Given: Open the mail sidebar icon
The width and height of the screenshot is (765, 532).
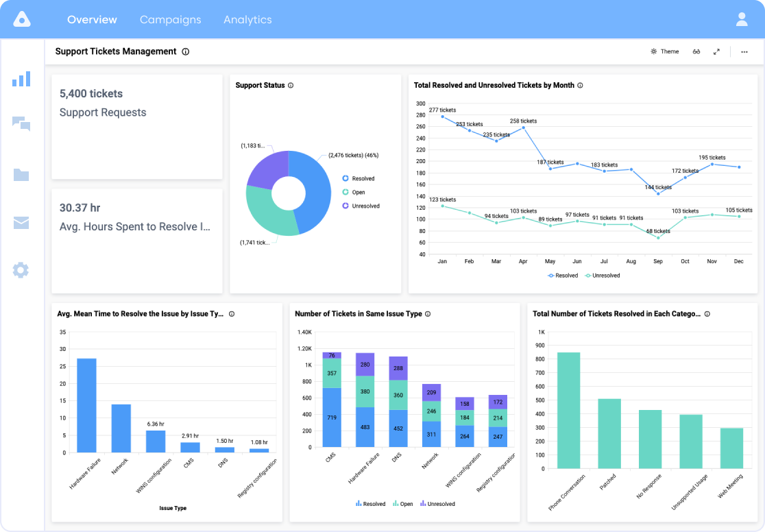Looking at the screenshot, I should (21, 223).
